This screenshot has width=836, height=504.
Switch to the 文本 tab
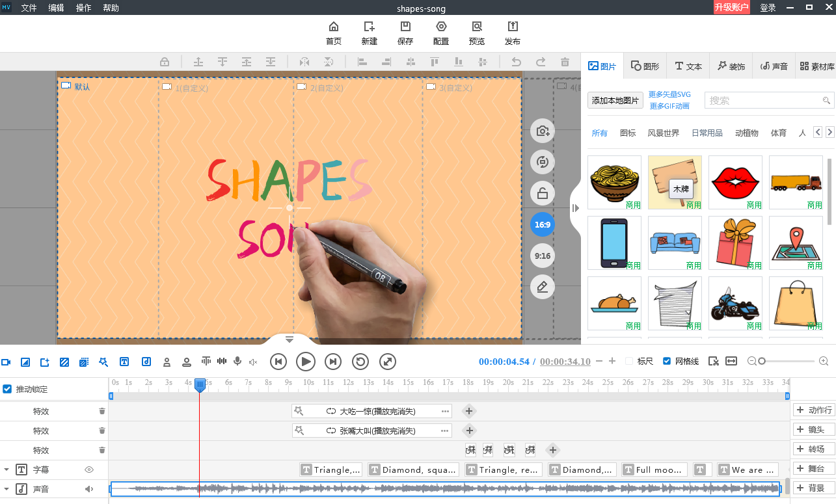(688, 66)
